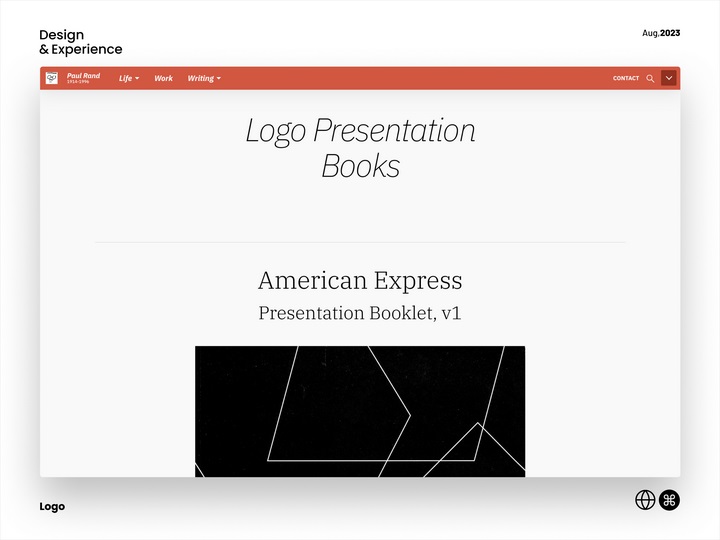Open the Writing dropdown menu
Viewport: 720px width, 540px height.
[x=203, y=78]
